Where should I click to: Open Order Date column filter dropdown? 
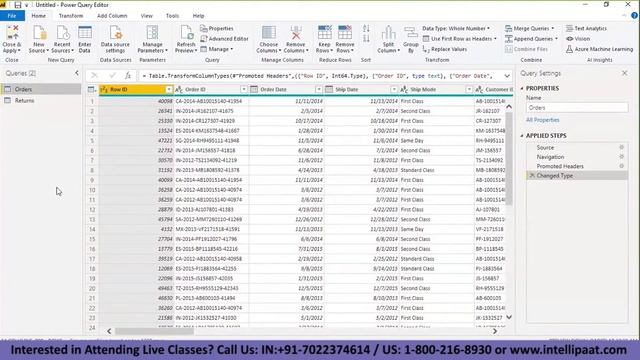tap(319, 89)
